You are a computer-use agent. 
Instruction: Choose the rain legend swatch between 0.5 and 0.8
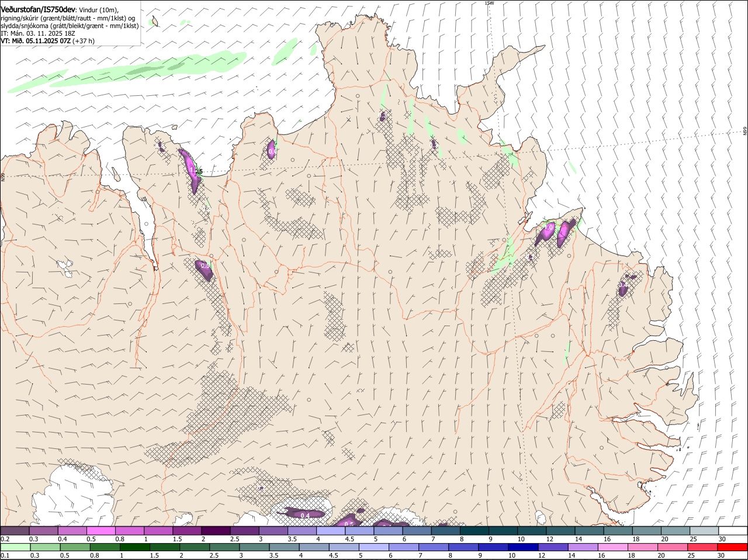click(75, 547)
